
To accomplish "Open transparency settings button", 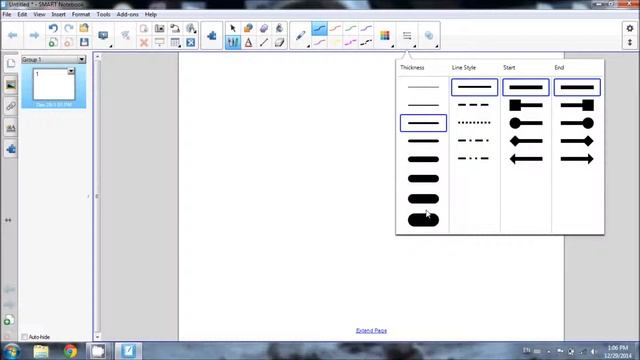I will click(429, 36).
